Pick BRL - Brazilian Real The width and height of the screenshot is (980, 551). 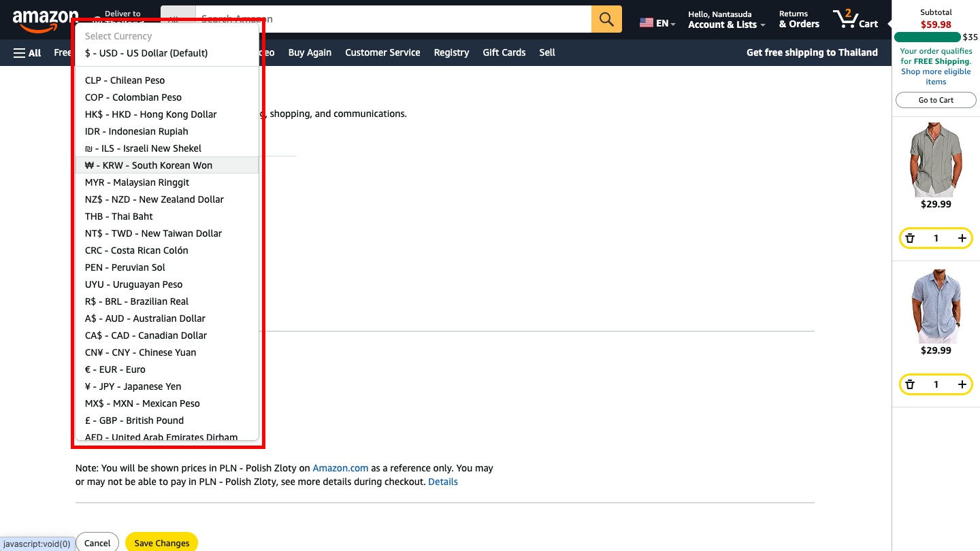click(167, 301)
